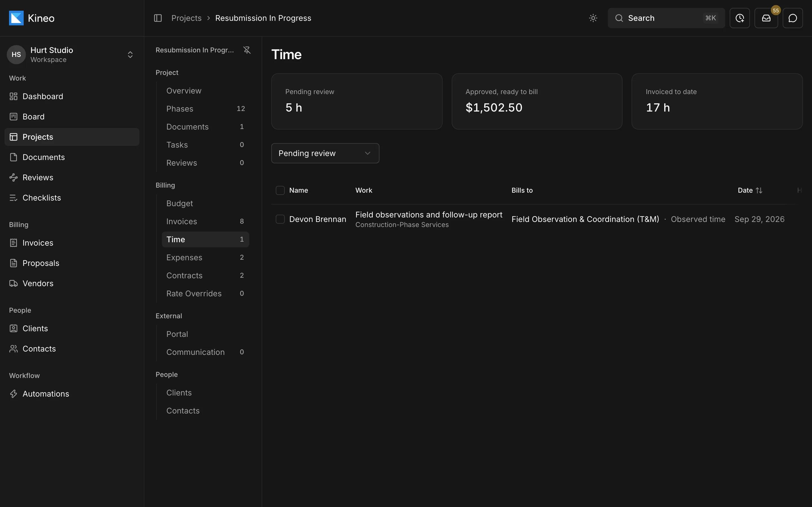Open Automations lightning icon in sidebar
The height and width of the screenshot is (507, 812).
click(x=14, y=394)
